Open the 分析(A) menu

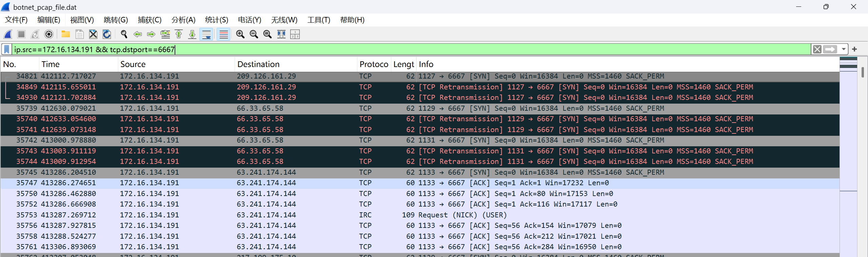pyautogui.click(x=183, y=20)
